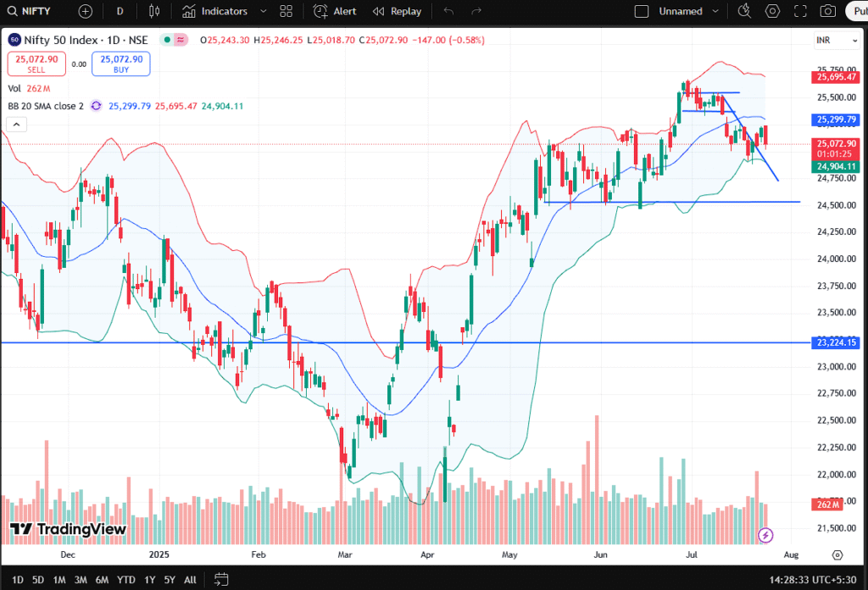Viewport: 868px width, 590px height.
Task: Select the BB 20 SMA close 2 legend
Action: [46, 106]
